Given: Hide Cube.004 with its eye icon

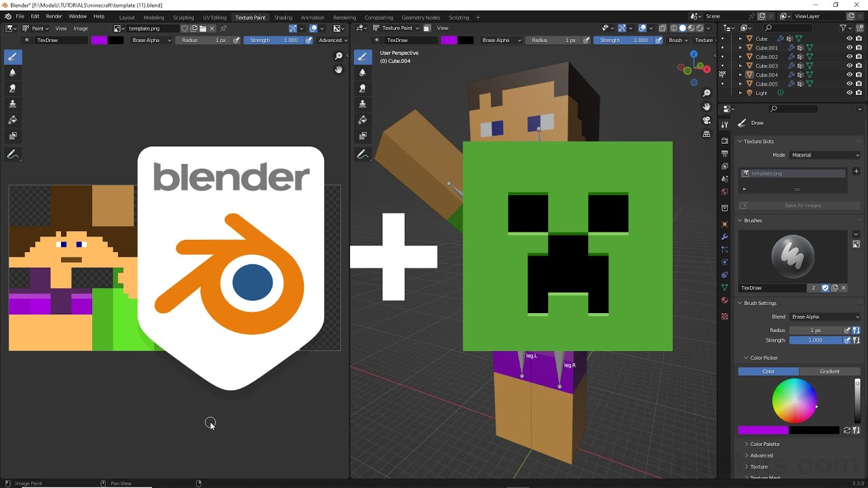Looking at the screenshot, I should (849, 75).
